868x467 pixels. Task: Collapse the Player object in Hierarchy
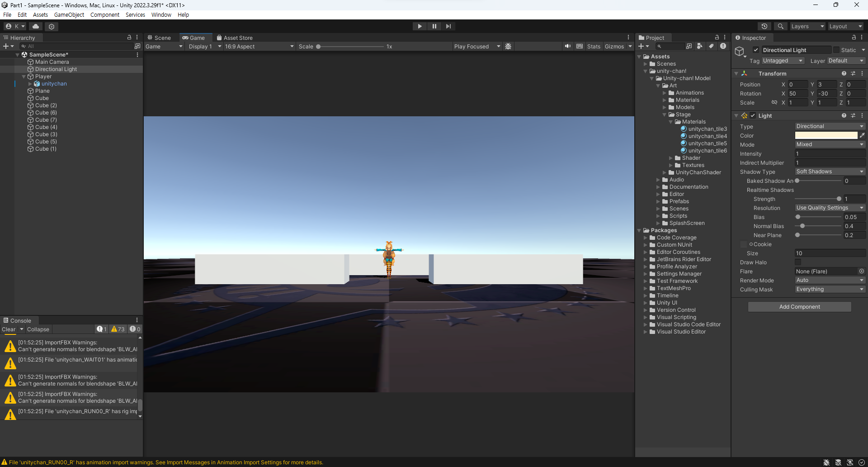tap(24, 76)
